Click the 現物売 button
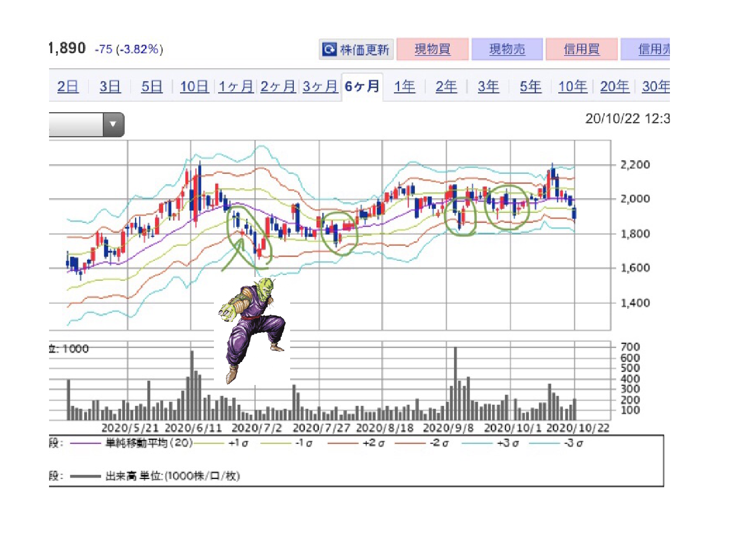 point(507,50)
